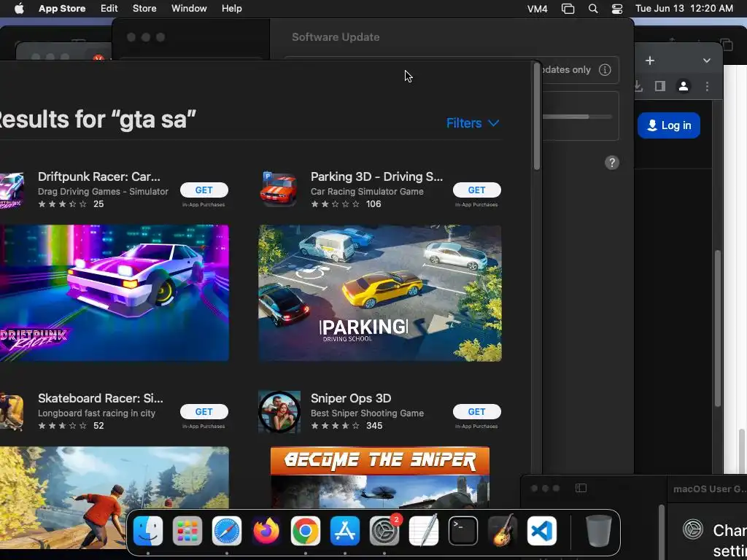Image resolution: width=747 pixels, height=560 pixels.
Task: Open the Parking 3D - Driving S... title
Action: click(x=377, y=176)
